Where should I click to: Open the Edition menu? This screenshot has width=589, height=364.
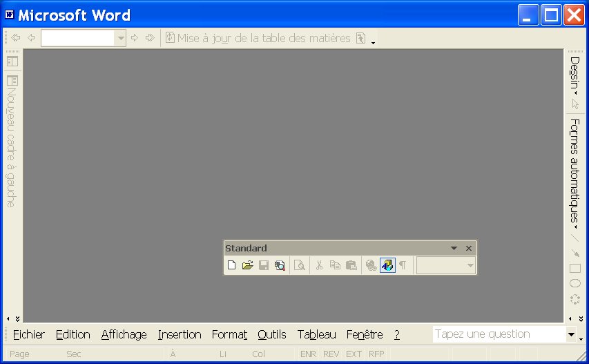pos(73,334)
